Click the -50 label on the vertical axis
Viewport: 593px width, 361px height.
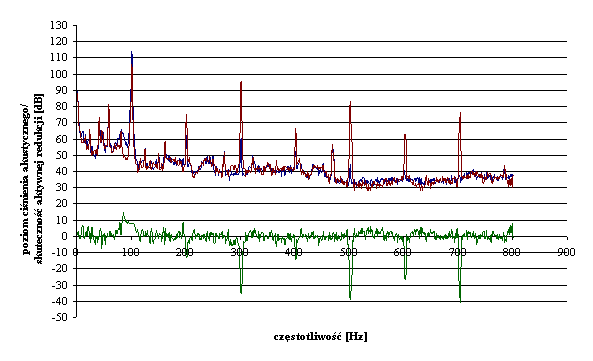click(x=59, y=317)
